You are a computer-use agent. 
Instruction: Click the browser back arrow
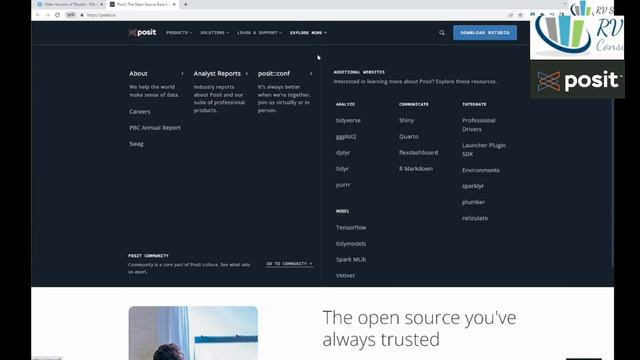[38, 15]
